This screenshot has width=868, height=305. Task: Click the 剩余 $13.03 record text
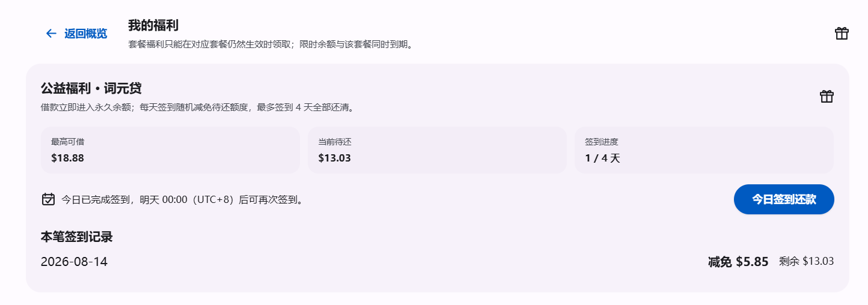pos(806,261)
